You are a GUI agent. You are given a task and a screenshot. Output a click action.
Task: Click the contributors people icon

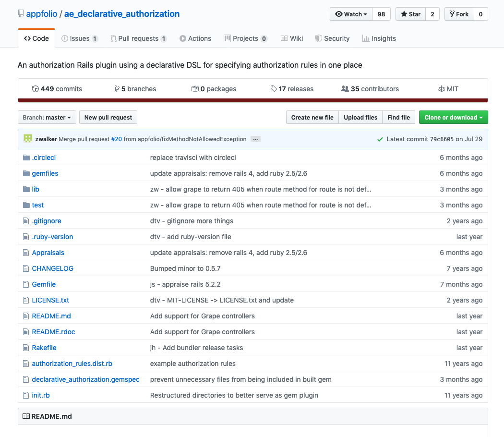pos(345,89)
